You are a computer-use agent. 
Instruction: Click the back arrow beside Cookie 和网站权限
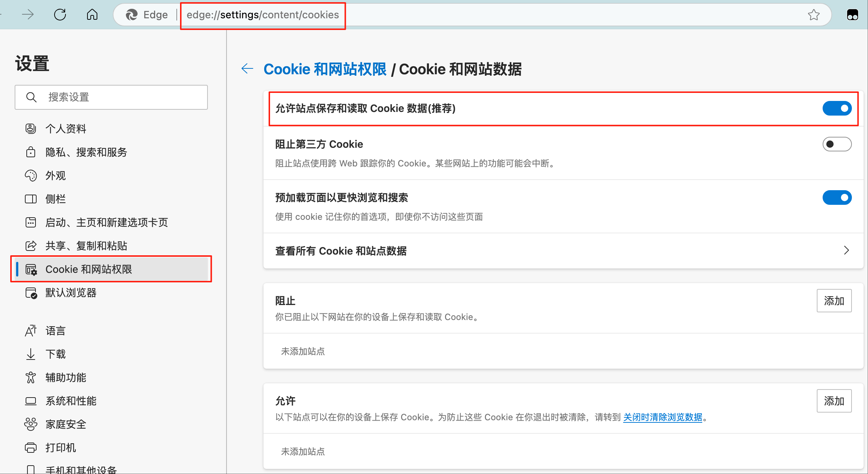pyautogui.click(x=247, y=68)
